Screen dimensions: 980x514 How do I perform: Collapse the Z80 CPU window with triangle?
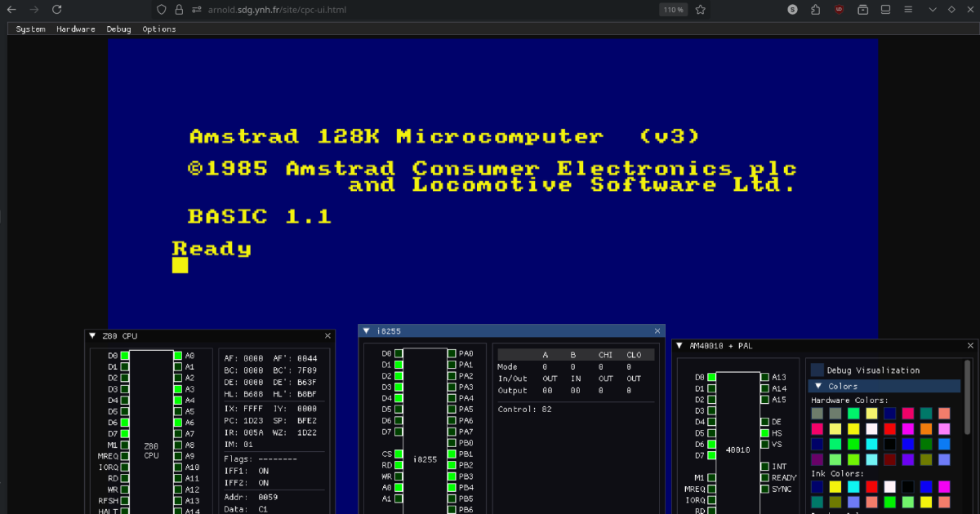click(93, 336)
